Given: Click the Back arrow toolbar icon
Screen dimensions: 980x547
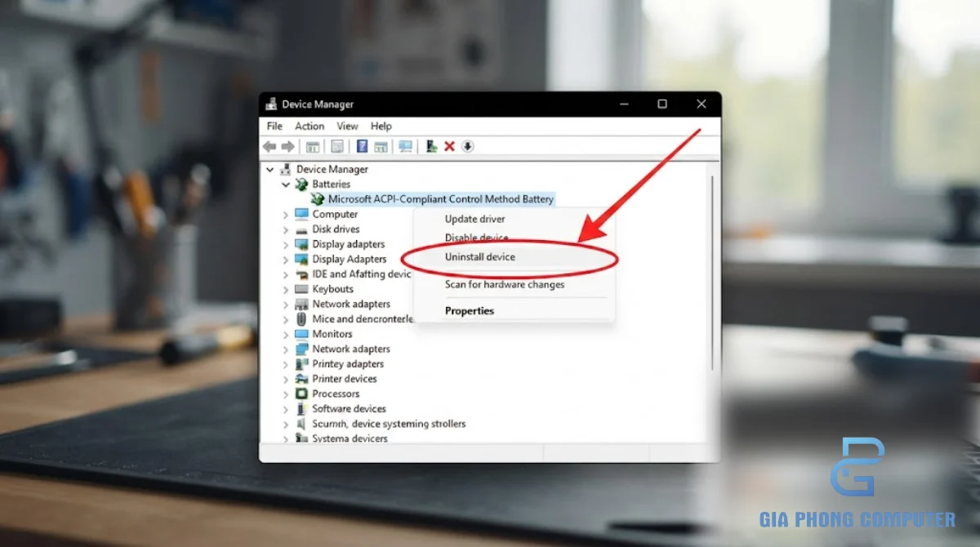Looking at the screenshot, I should pyautogui.click(x=269, y=147).
